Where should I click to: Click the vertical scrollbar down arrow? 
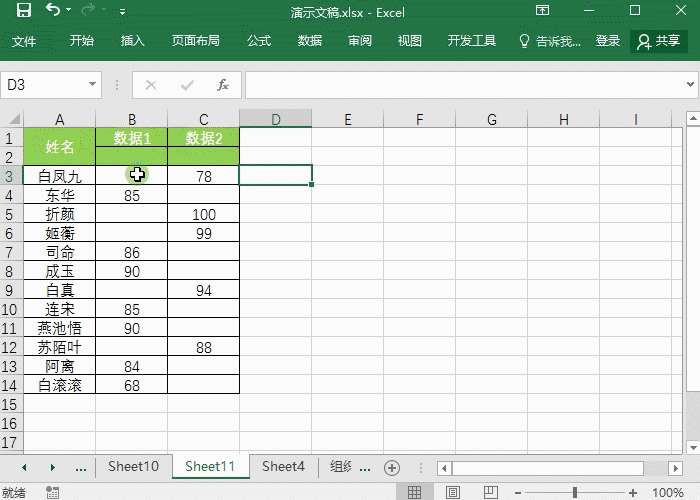[x=693, y=447]
